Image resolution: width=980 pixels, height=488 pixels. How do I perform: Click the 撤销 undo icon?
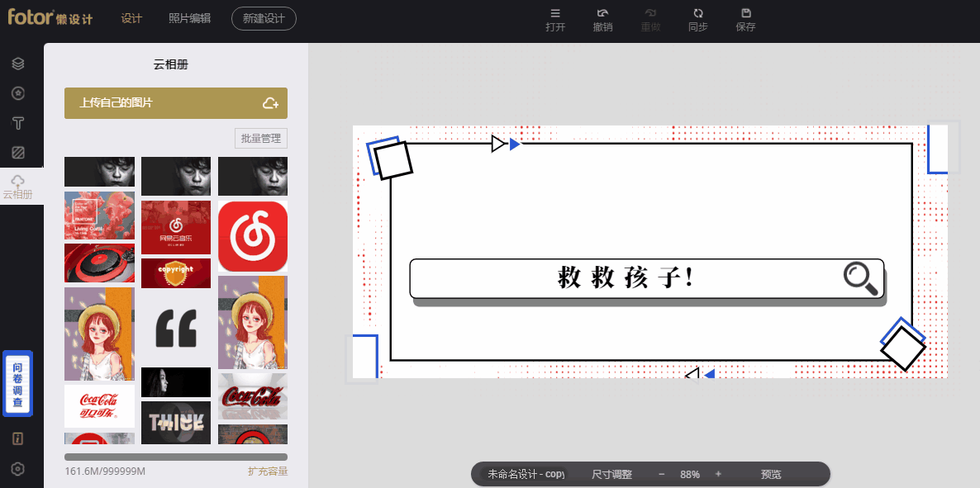[x=602, y=13]
